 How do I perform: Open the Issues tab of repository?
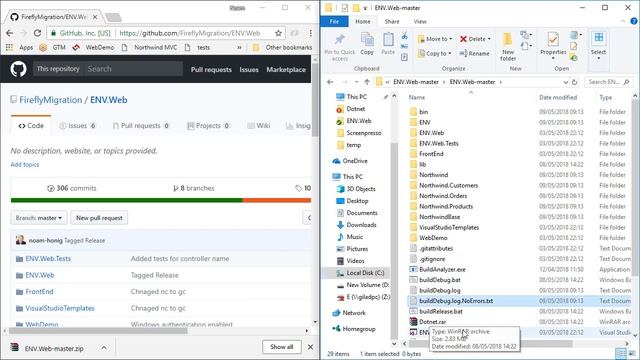[78, 126]
